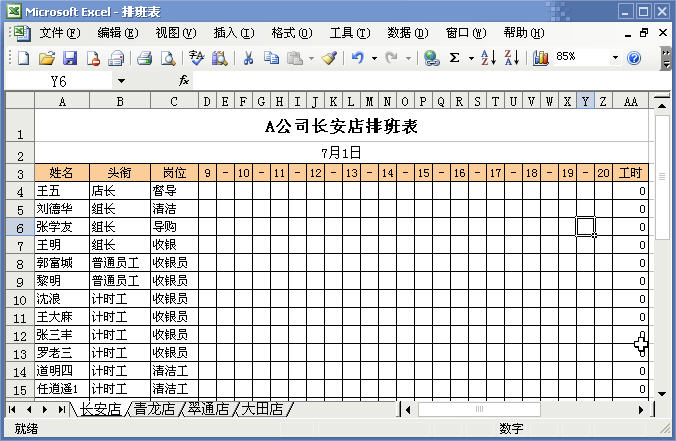The image size is (676, 441).
Task: Click the formula bar input field
Action: point(431,81)
